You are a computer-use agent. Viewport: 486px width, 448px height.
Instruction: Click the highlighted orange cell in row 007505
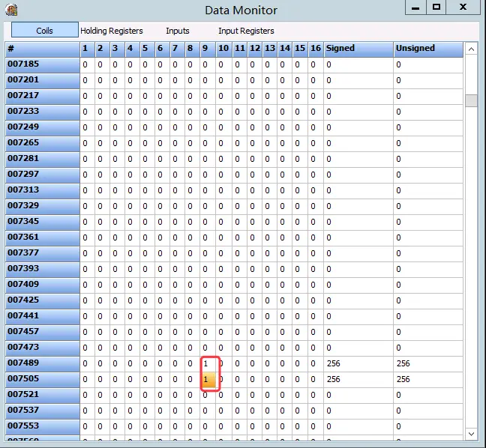(208, 380)
